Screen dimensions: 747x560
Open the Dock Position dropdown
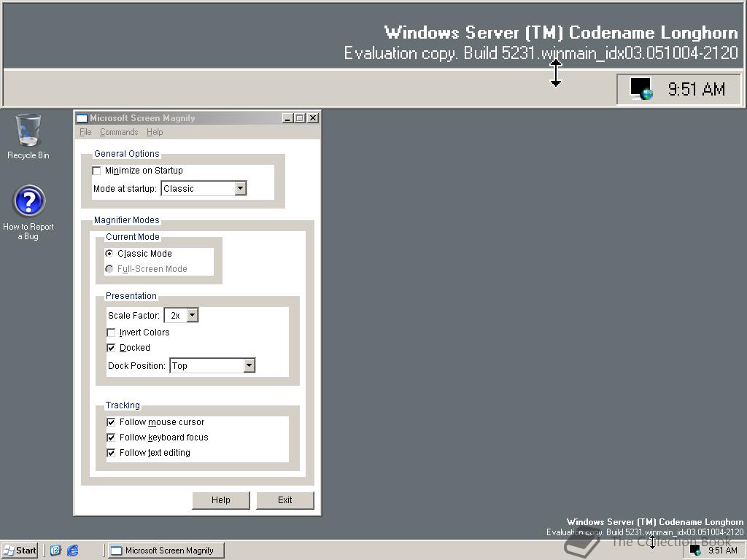pyautogui.click(x=249, y=366)
